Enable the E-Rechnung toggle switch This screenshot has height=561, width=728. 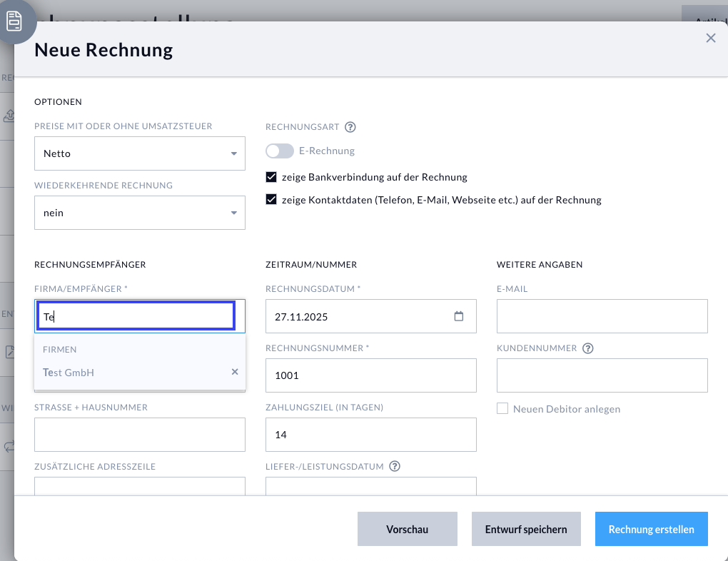click(x=280, y=151)
